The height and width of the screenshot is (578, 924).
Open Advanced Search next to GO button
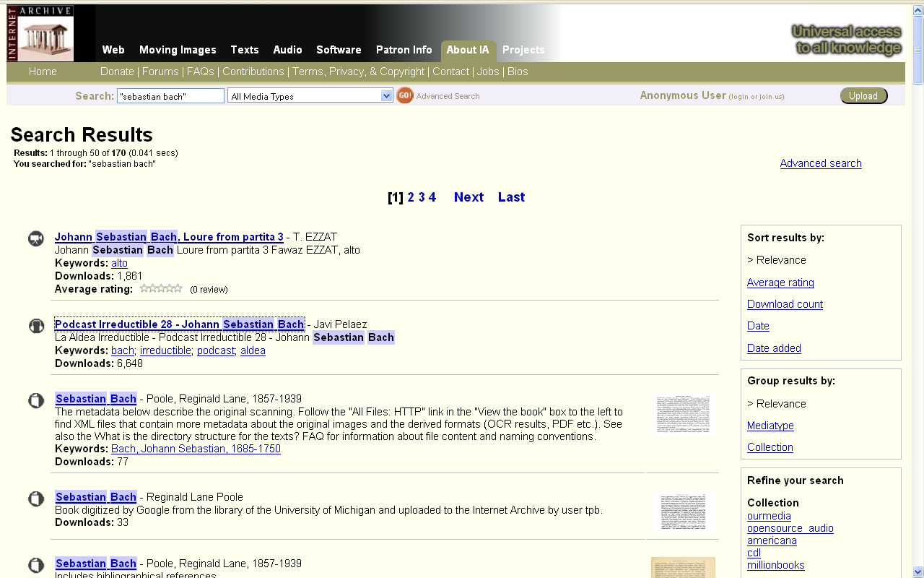click(448, 96)
